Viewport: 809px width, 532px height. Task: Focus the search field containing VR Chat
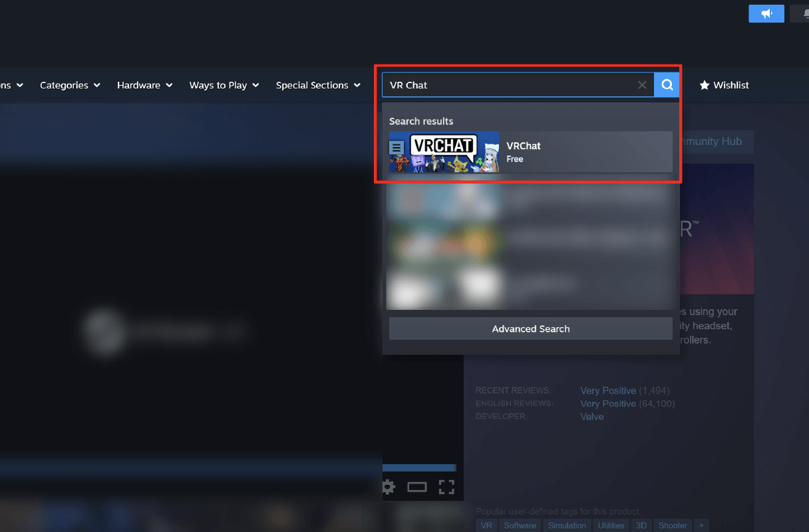pos(506,85)
